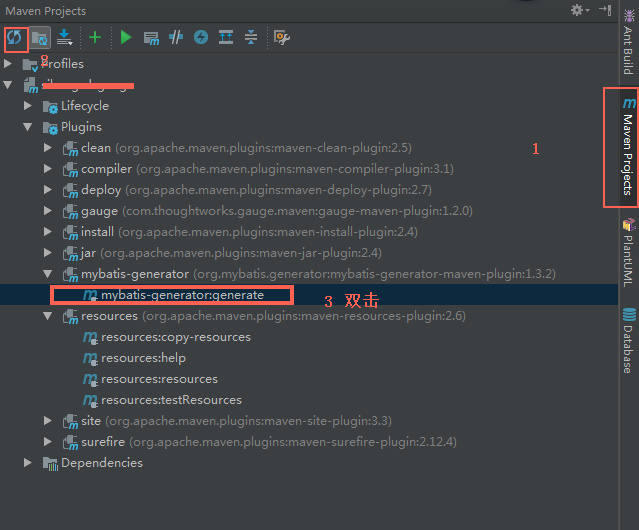
Task: Collapse the Plugins node
Action: [x=28, y=127]
